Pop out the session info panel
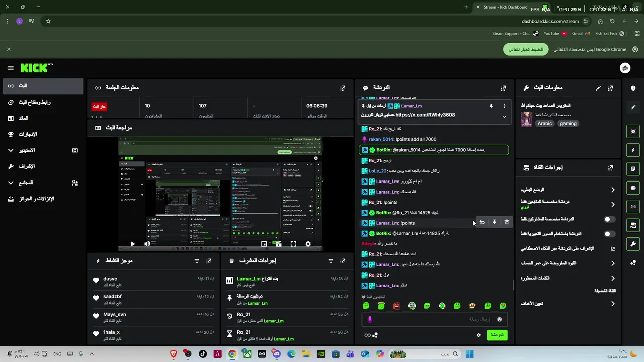The width and height of the screenshot is (644, 362). pyautogui.click(x=343, y=88)
